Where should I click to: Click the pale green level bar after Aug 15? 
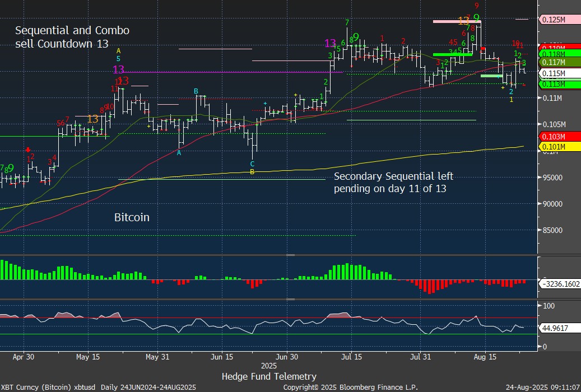(491, 76)
